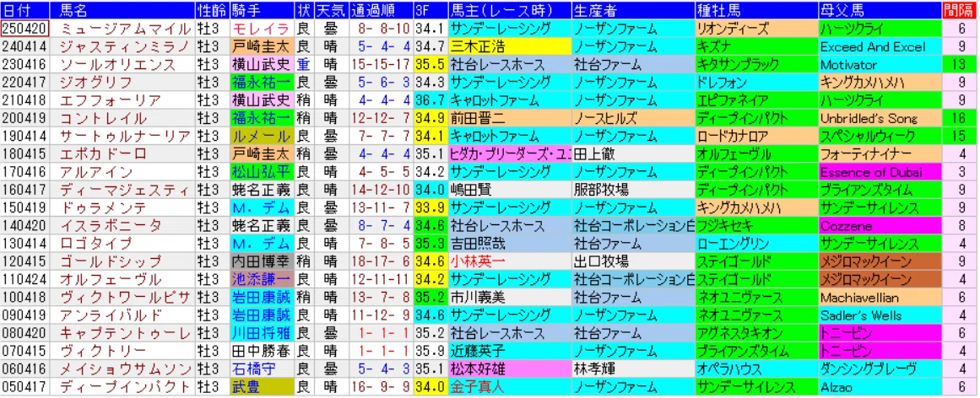This screenshot has height=398, width=980.
Task: Click the 通過順 column header
Action: 380,10
